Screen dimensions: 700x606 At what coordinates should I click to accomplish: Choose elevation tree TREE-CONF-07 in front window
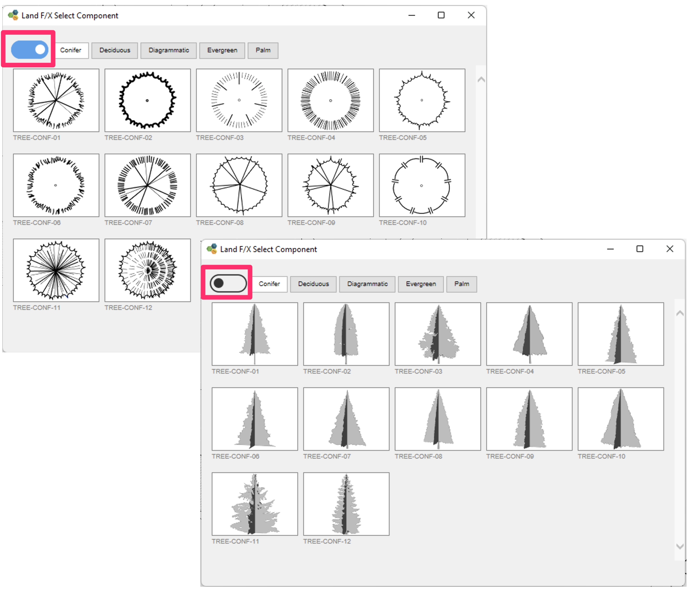[346, 419]
